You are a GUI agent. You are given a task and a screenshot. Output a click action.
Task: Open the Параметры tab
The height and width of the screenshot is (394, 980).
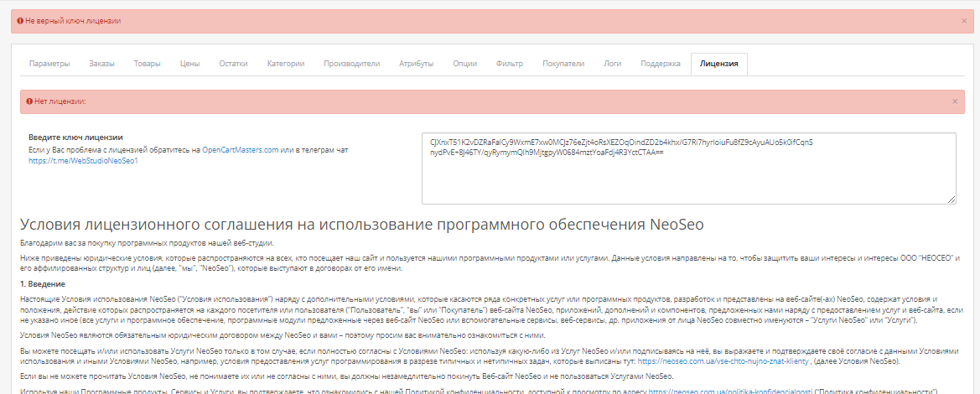[49, 64]
